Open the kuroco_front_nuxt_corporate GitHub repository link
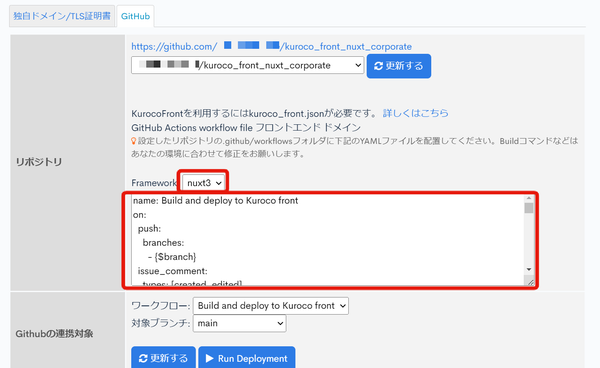This screenshot has height=368, width=600. tap(271, 47)
